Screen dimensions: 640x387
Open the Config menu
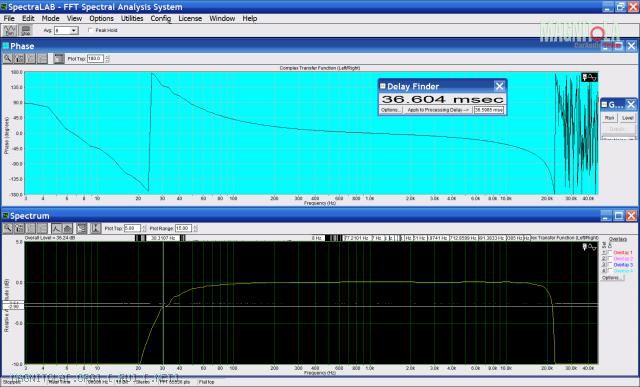[x=161, y=18]
